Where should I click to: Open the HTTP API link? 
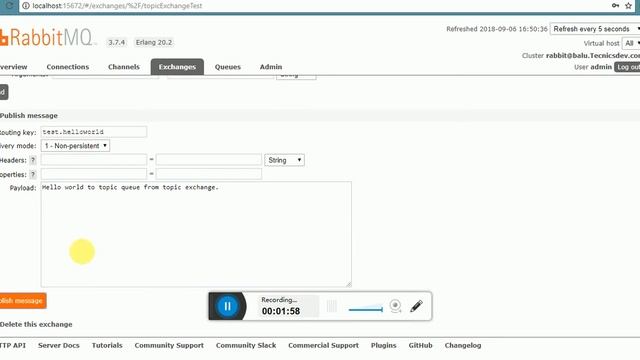point(13,345)
